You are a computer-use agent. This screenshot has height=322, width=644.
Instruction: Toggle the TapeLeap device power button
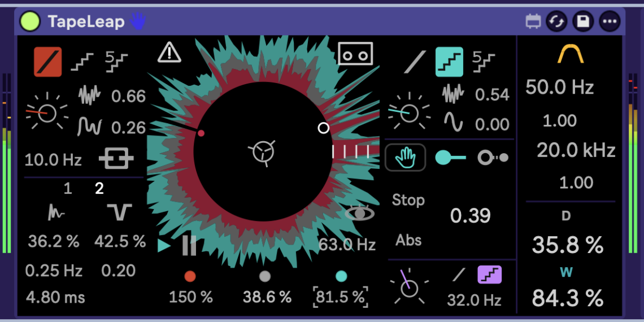[x=30, y=21]
